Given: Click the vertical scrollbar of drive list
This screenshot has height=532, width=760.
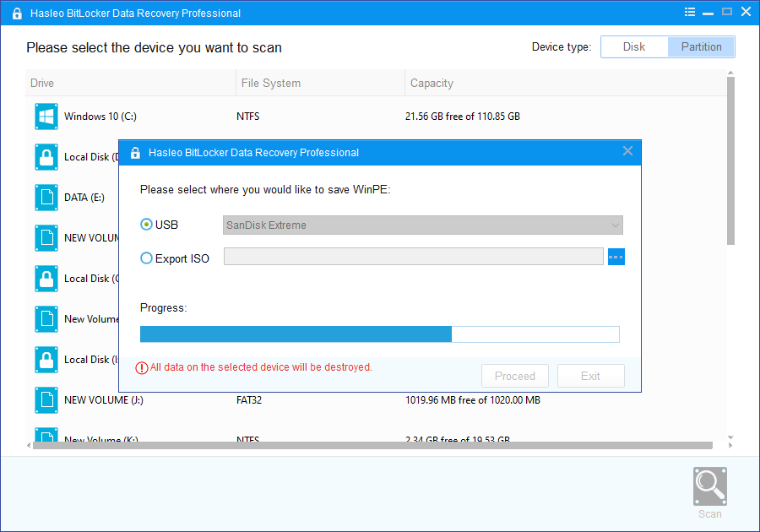Looking at the screenshot, I should pos(730,160).
